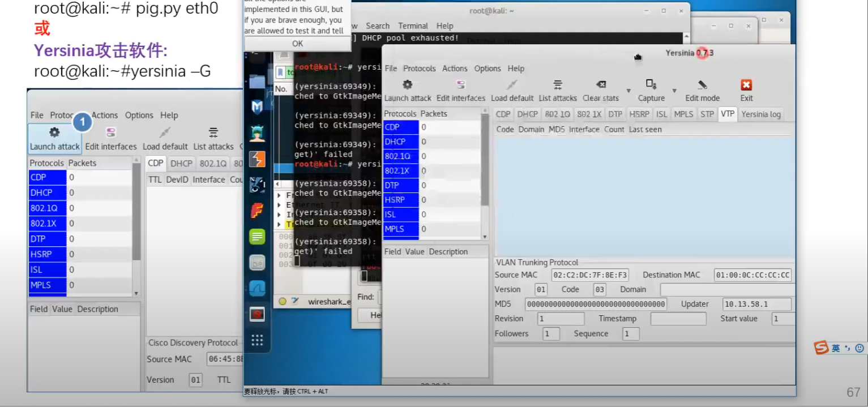The width and height of the screenshot is (868, 407).
Task: Open orange Burp Suite icon in dock
Action: tap(257, 159)
